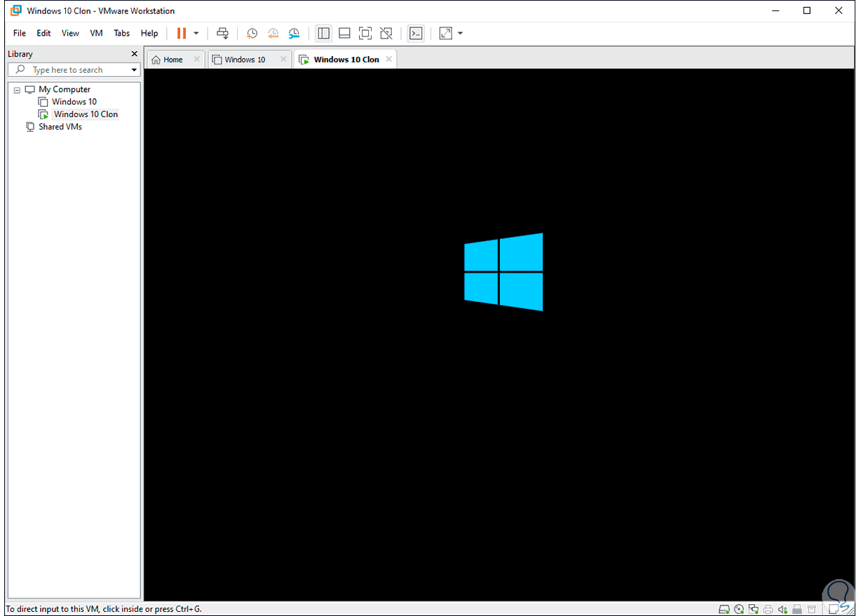Open the stretch options dropdown arrow
The width and height of the screenshot is (861, 616).
point(460,33)
